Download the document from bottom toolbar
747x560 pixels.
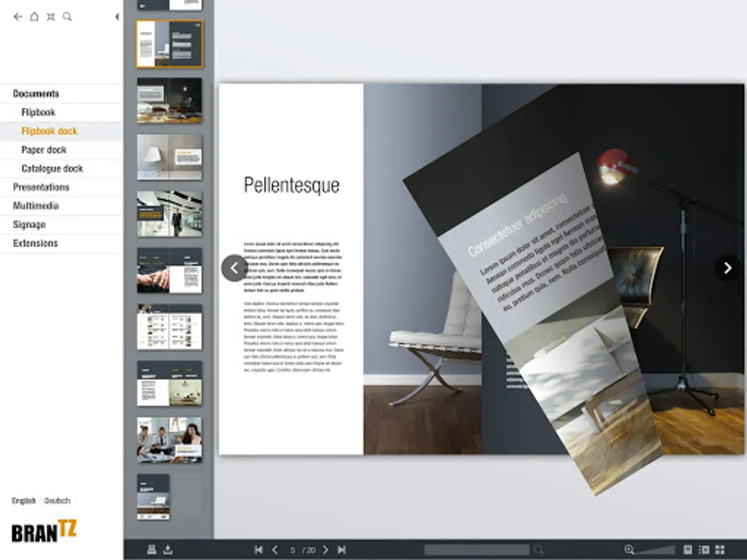point(167,549)
